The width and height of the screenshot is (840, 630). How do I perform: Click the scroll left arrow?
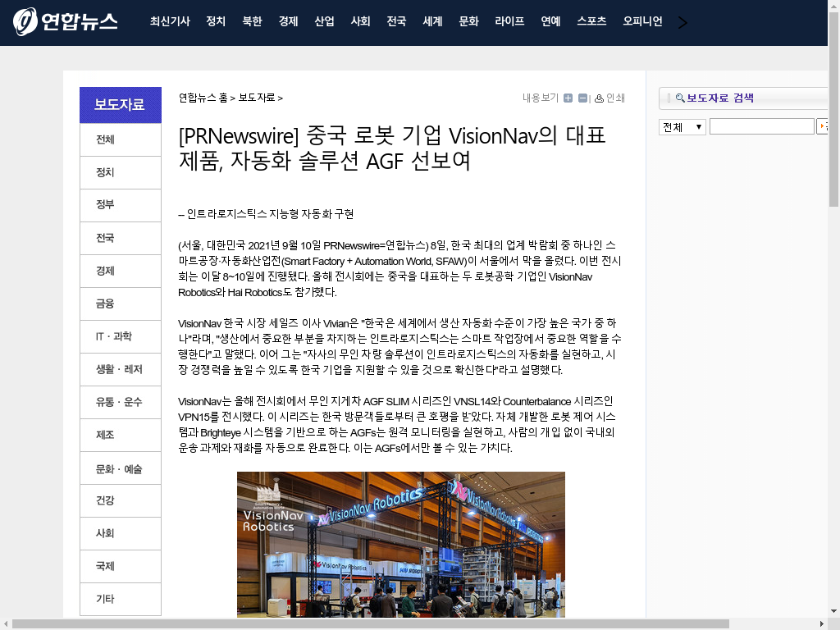pyautogui.click(x=6, y=624)
